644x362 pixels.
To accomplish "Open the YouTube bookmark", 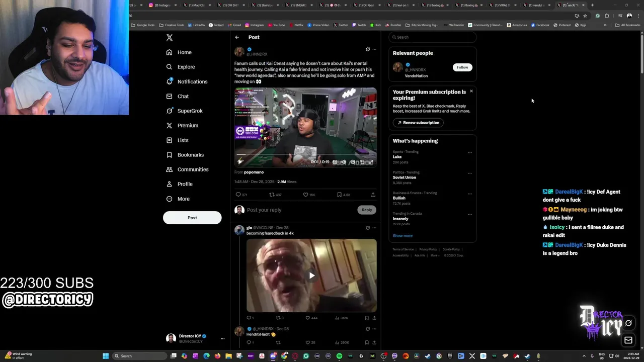I will click(x=277, y=25).
